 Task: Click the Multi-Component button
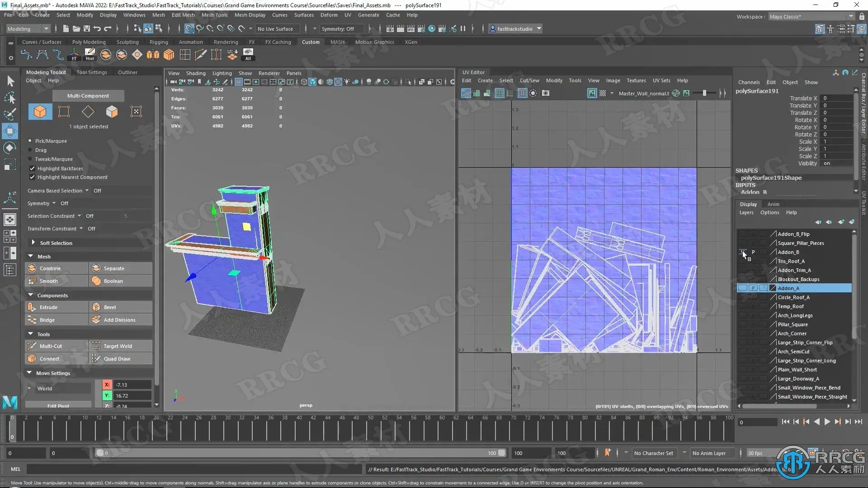[x=88, y=96]
